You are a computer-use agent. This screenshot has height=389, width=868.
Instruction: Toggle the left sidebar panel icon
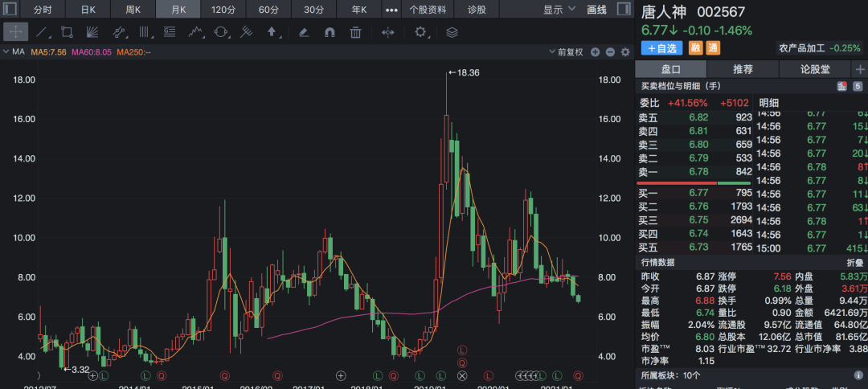tap(10, 10)
